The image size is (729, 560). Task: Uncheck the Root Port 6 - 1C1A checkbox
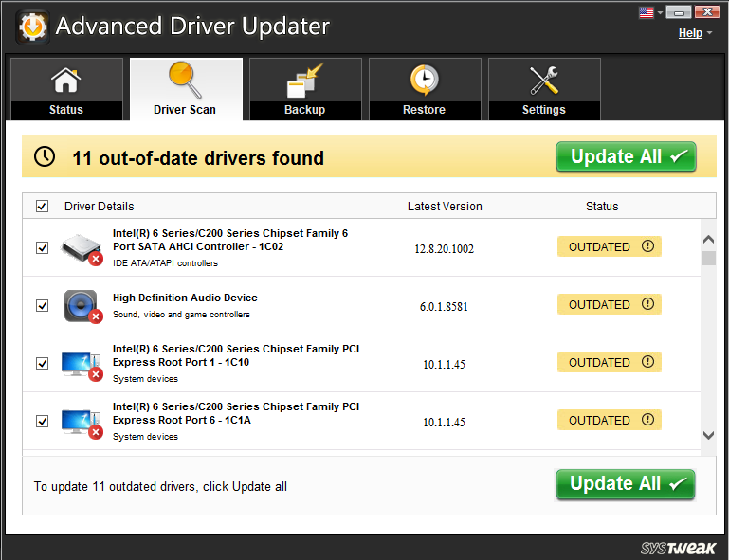click(42, 421)
